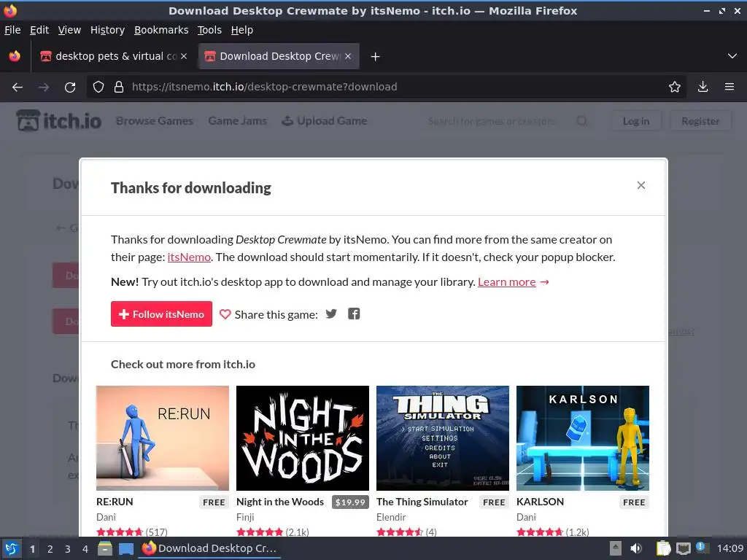Switch to workspace 2 in taskbar
Image resolution: width=747 pixels, height=560 pixels.
[x=50, y=549]
